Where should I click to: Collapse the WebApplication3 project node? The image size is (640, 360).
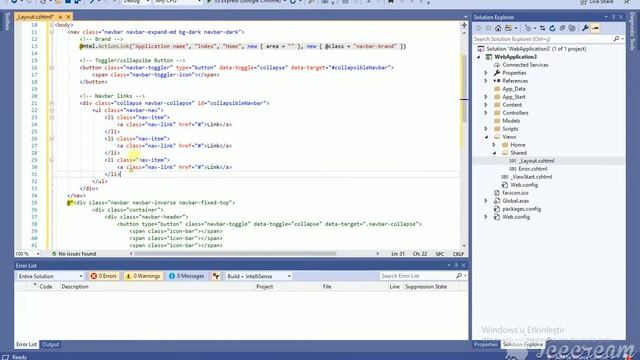click(479, 57)
